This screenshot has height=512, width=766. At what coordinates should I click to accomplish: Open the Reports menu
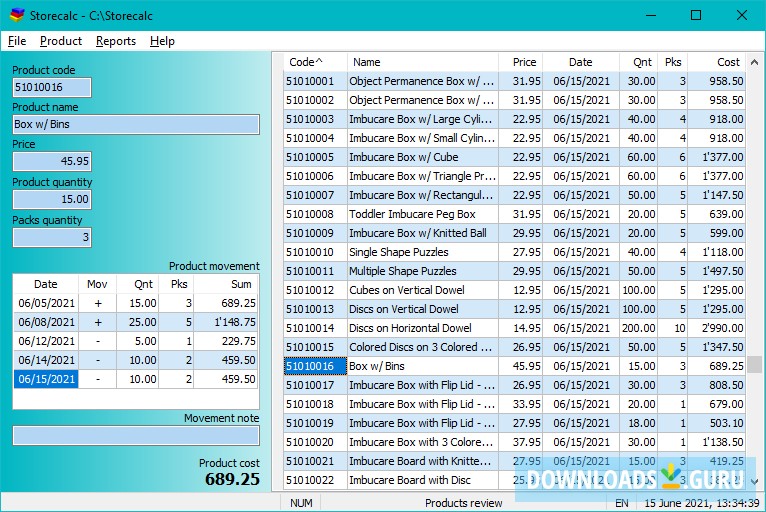[116, 41]
